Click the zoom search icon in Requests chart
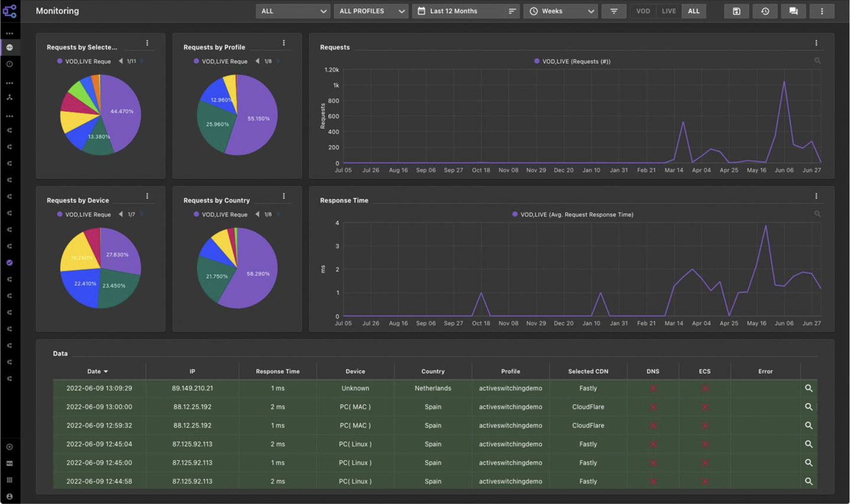 coord(817,61)
